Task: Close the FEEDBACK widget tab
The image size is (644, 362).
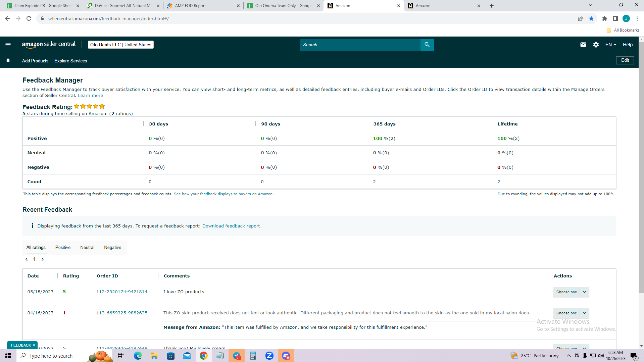Action: coord(34,345)
